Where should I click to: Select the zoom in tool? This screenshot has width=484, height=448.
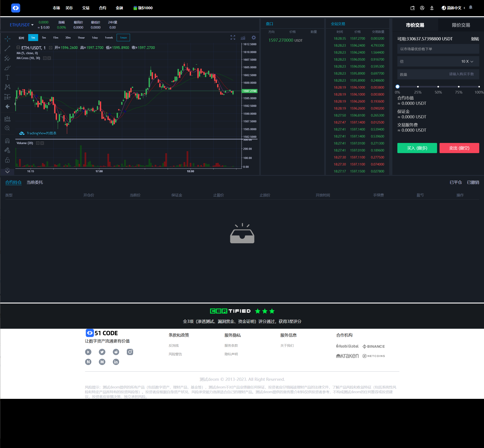(7, 128)
